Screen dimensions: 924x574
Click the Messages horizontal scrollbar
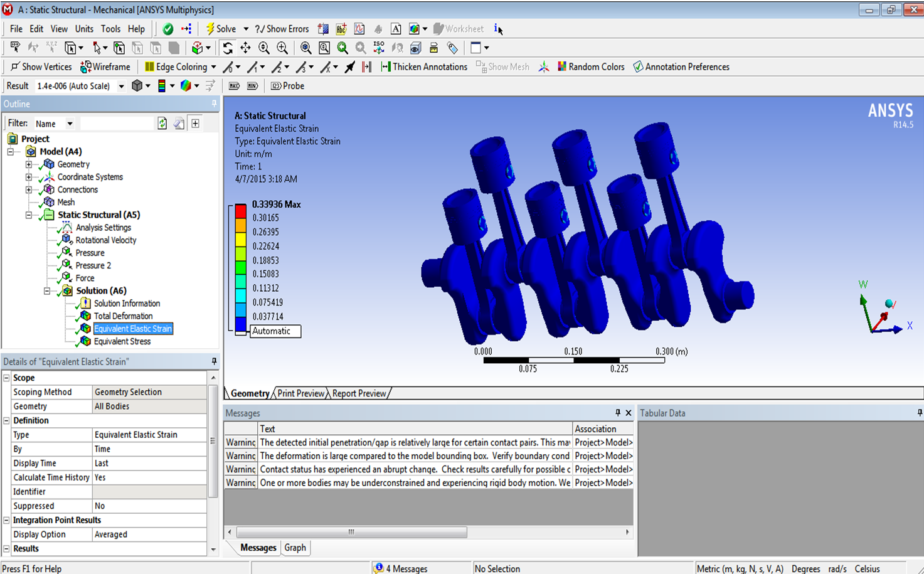pos(351,532)
